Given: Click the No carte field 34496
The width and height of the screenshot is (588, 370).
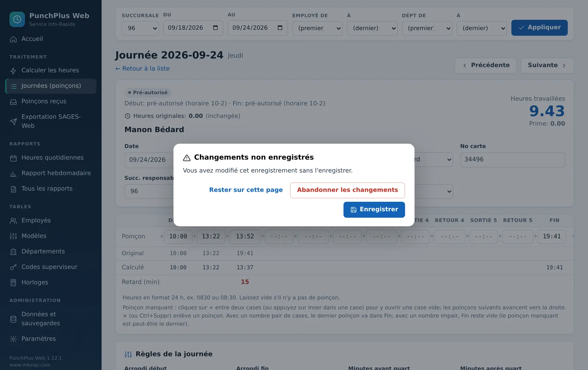Looking at the screenshot, I should (512, 159).
